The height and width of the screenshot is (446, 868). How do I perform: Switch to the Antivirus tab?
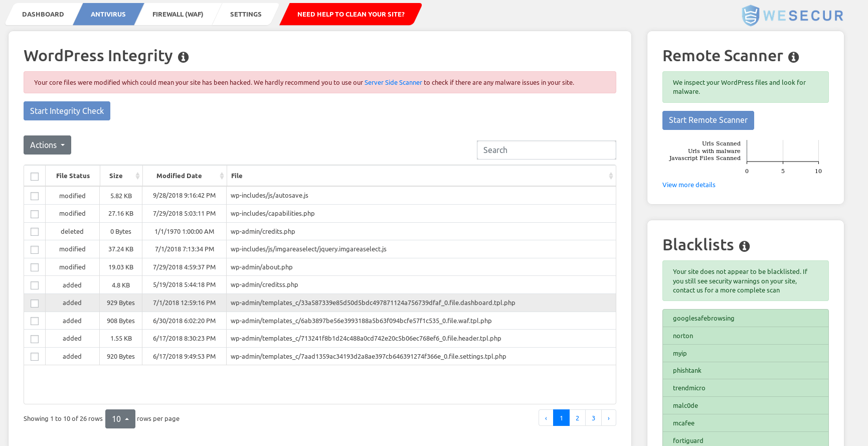(108, 14)
